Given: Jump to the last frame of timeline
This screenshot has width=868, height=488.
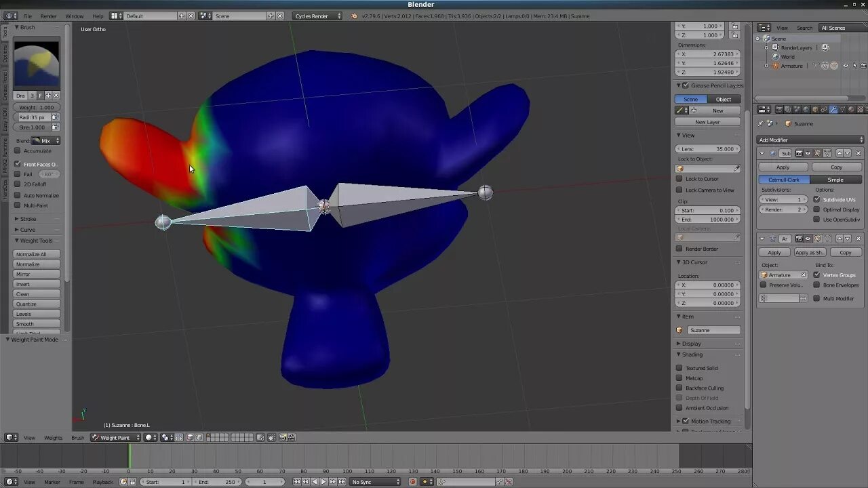Looking at the screenshot, I should 342,482.
